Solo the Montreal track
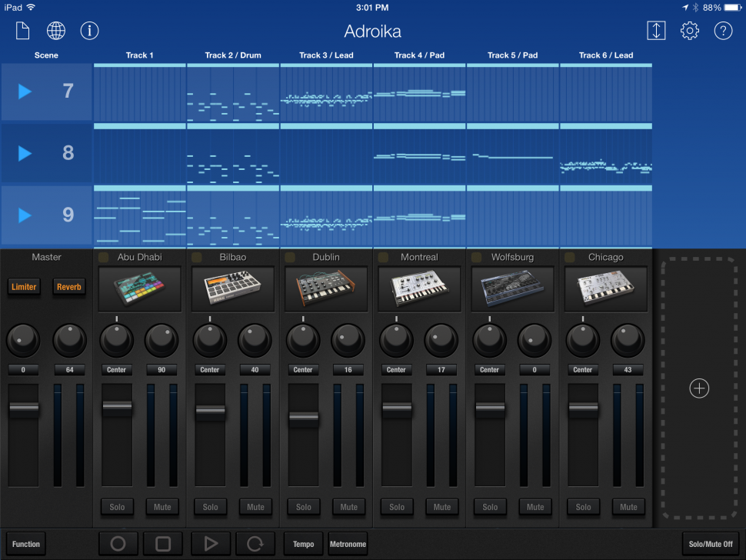The image size is (746, 560). tap(397, 507)
